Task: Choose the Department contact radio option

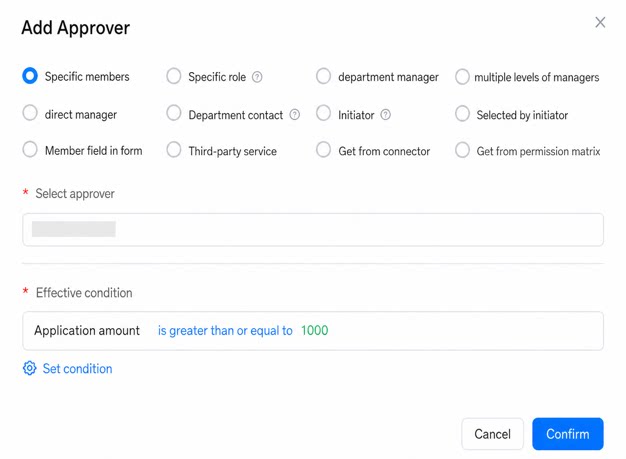Action: (x=174, y=113)
